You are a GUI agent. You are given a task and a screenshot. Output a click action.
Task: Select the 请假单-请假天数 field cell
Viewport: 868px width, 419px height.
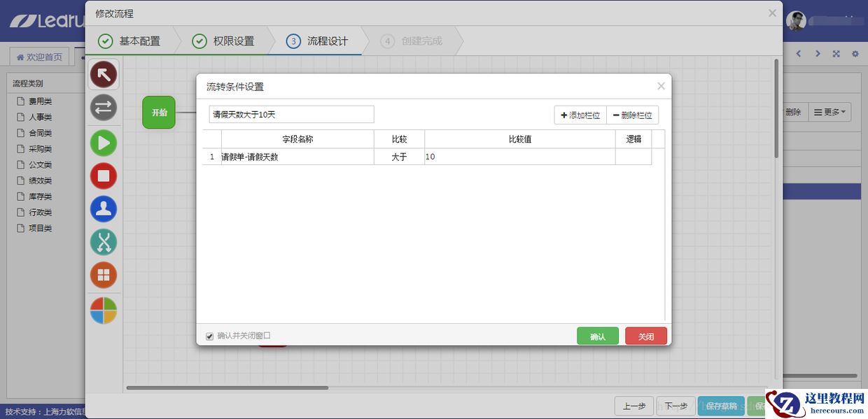tap(297, 157)
